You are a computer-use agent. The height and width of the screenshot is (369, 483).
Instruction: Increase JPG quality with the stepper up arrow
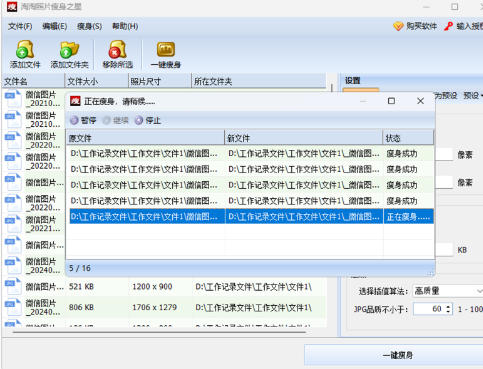click(449, 306)
